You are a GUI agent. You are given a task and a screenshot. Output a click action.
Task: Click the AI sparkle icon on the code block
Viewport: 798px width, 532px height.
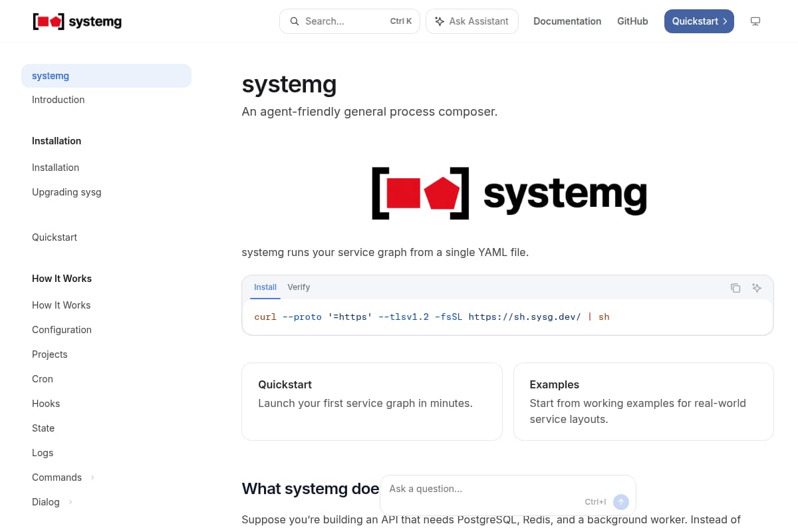[757, 288]
